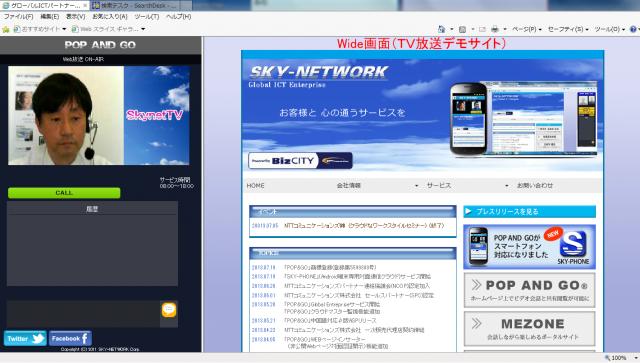The height and width of the screenshot is (363, 640).
Task: Click into the chat message input field
Action: coord(83,314)
